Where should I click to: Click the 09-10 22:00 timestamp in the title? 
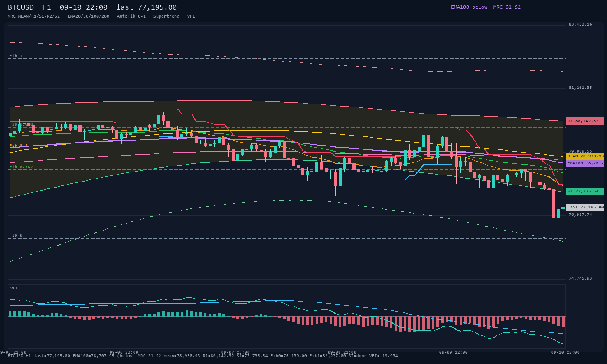pyautogui.click(x=84, y=7)
